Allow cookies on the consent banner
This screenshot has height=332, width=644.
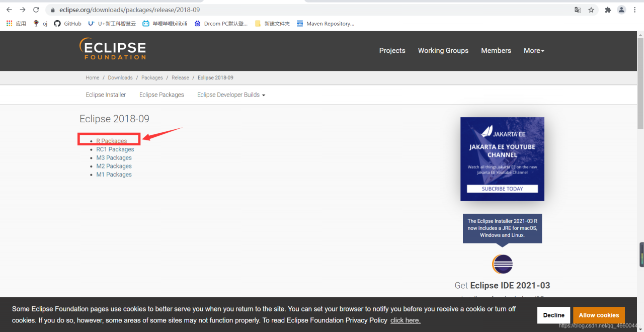tap(599, 315)
